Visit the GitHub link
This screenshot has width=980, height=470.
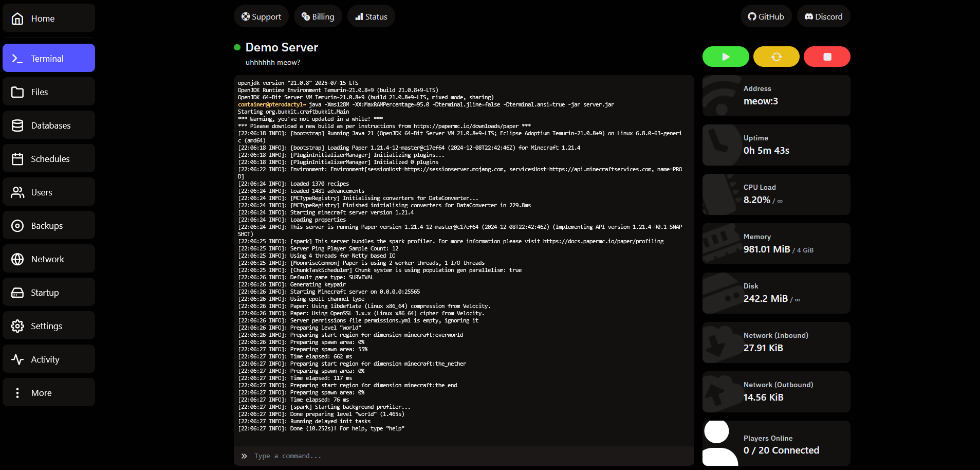[x=766, y=16]
